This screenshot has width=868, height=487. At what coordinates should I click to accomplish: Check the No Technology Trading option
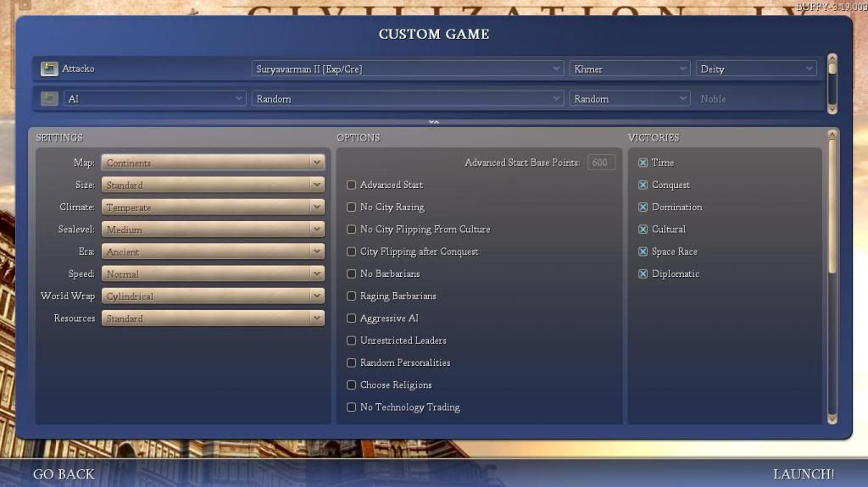coord(351,407)
